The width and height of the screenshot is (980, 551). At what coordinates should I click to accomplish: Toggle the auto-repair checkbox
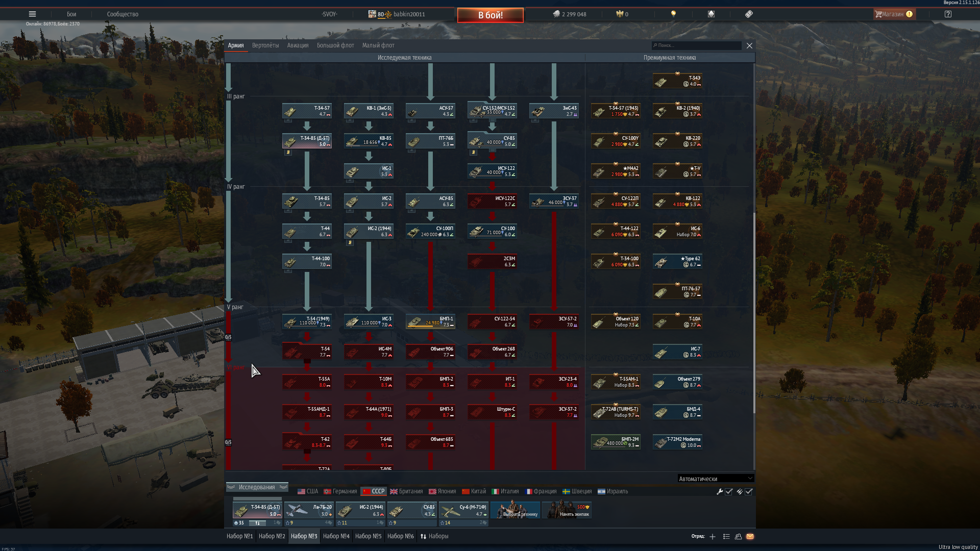[x=729, y=492]
